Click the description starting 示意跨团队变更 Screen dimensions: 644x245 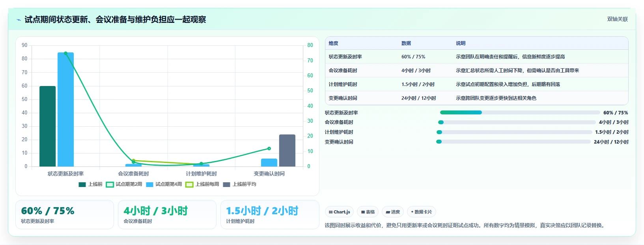click(x=496, y=98)
